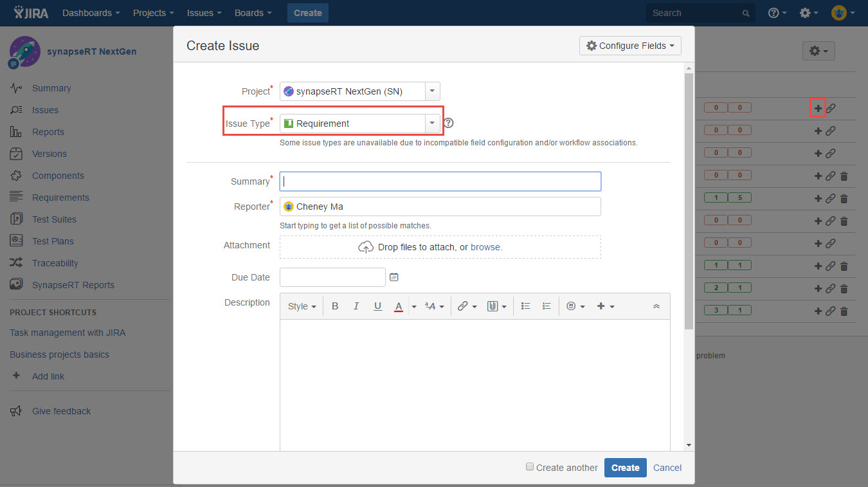868x487 pixels.
Task: Click the Issues search-list icon in the sidebar
Action: pos(17,110)
